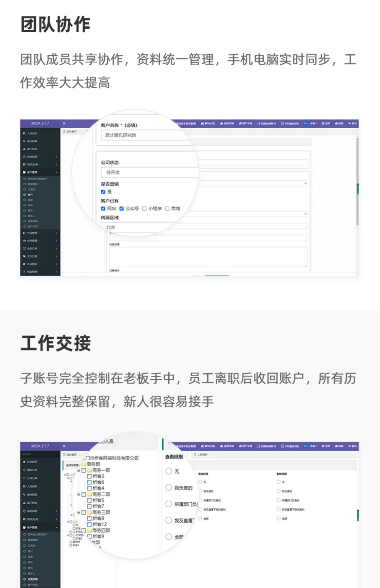The width and height of the screenshot is (380, 588).
Task: Open 部门机构 in the 团队协作 screenshot sidebar
Action: click(x=30, y=149)
